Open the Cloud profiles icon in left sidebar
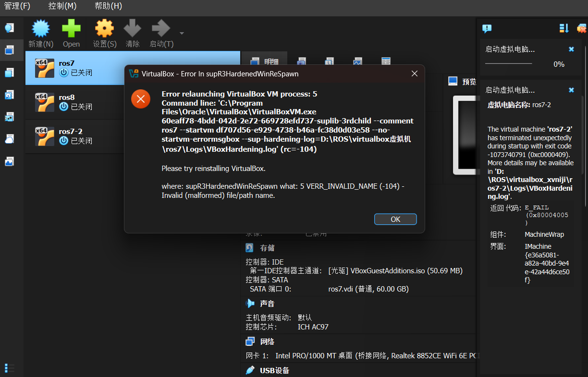The height and width of the screenshot is (377, 588). coord(10,139)
